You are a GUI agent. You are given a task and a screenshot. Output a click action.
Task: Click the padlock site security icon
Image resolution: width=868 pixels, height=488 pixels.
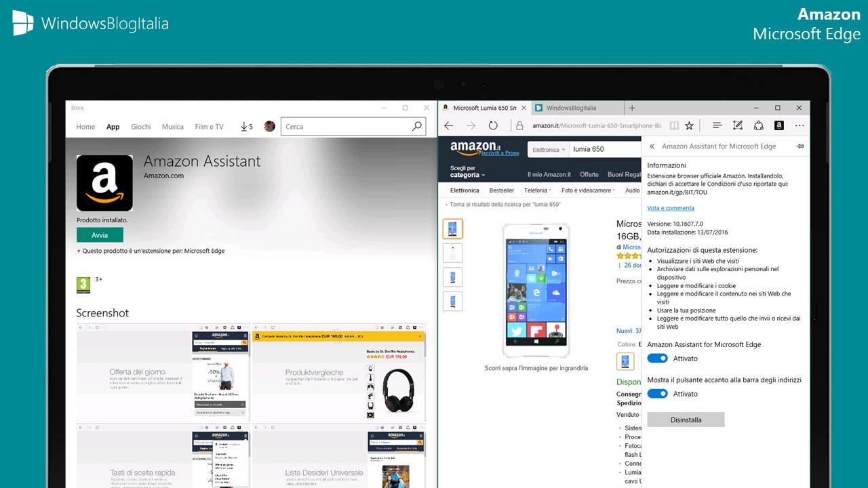(x=519, y=125)
